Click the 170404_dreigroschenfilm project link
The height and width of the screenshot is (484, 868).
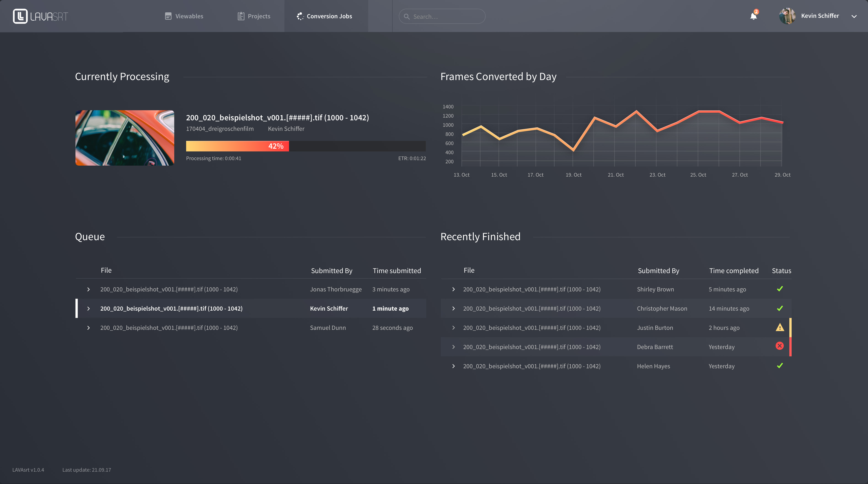point(220,129)
